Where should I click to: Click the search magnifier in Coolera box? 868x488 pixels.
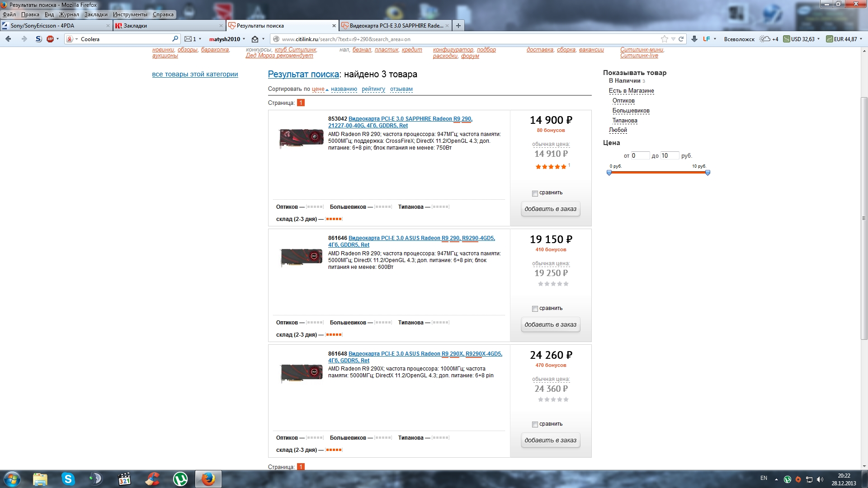tap(175, 39)
